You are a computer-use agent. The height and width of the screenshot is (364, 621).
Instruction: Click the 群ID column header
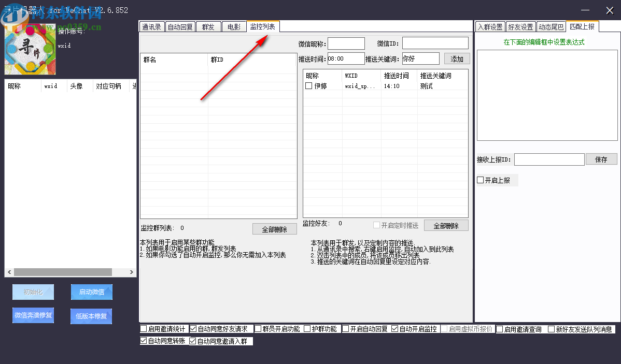click(252, 60)
